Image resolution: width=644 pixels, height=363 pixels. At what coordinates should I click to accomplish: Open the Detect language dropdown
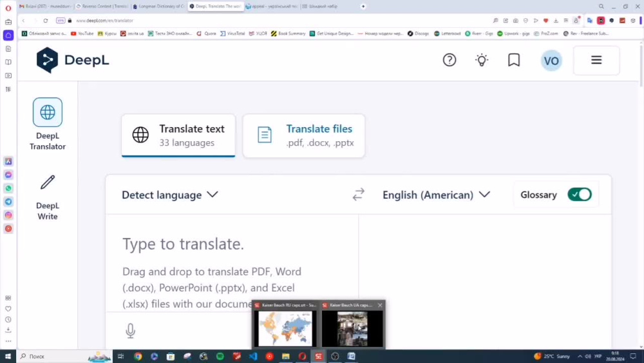(169, 195)
